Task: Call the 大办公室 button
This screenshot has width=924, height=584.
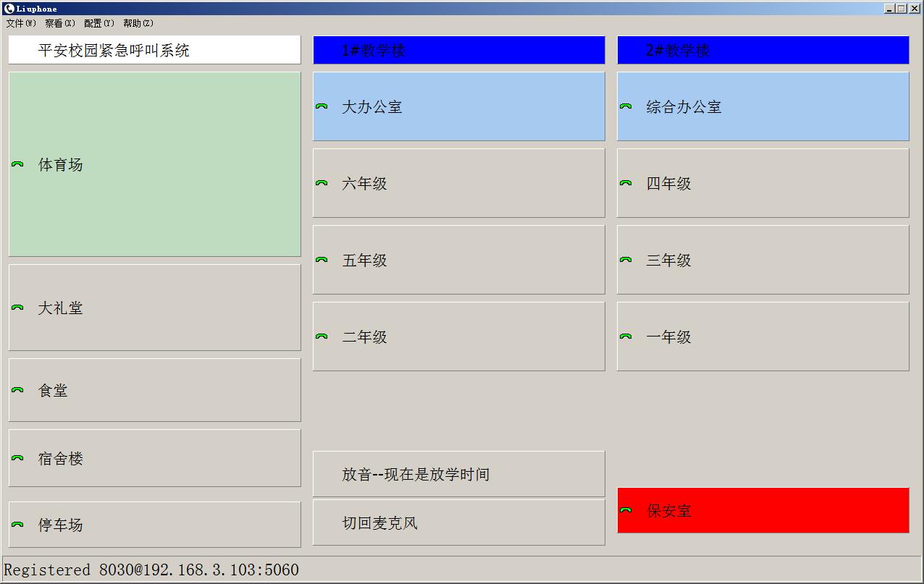Action: (459, 106)
